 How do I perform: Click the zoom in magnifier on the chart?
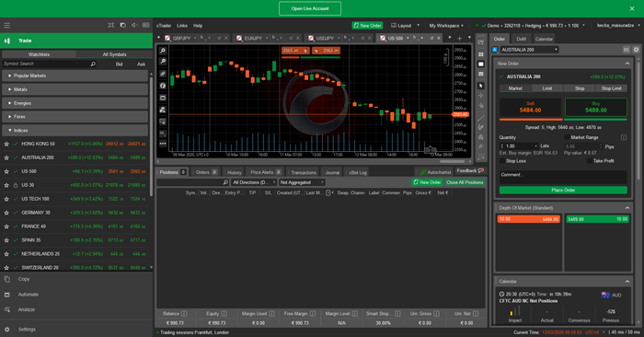point(163,51)
